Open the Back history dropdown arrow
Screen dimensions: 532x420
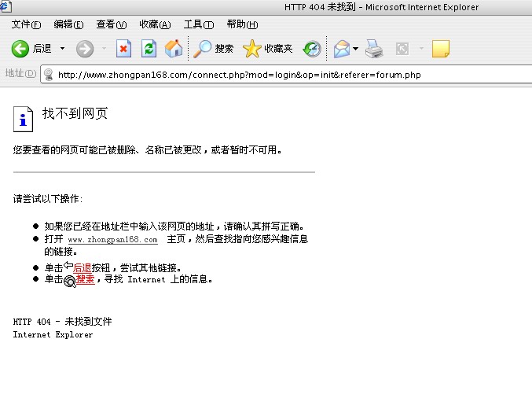pos(62,49)
